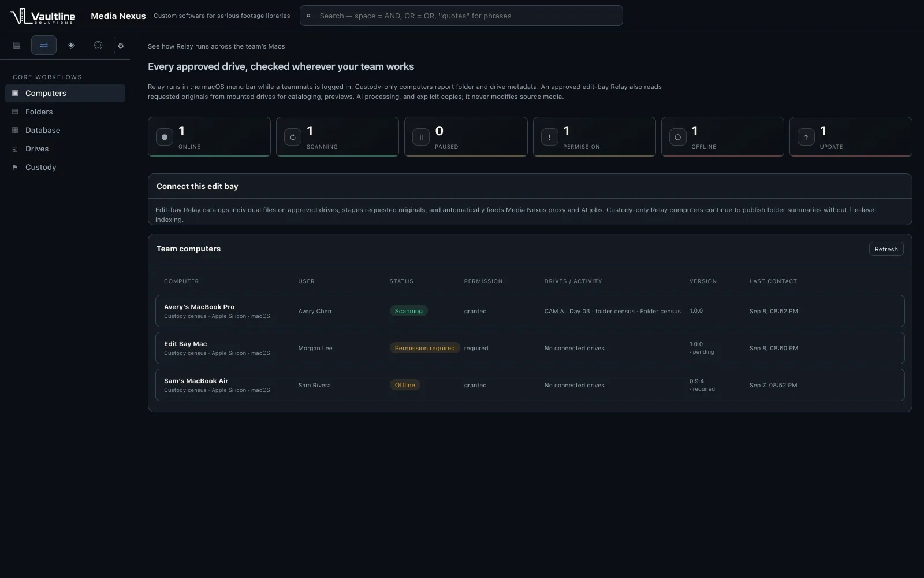Viewport: 924px width, 578px height.
Task: Click the Media Nexus title
Action: (118, 16)
